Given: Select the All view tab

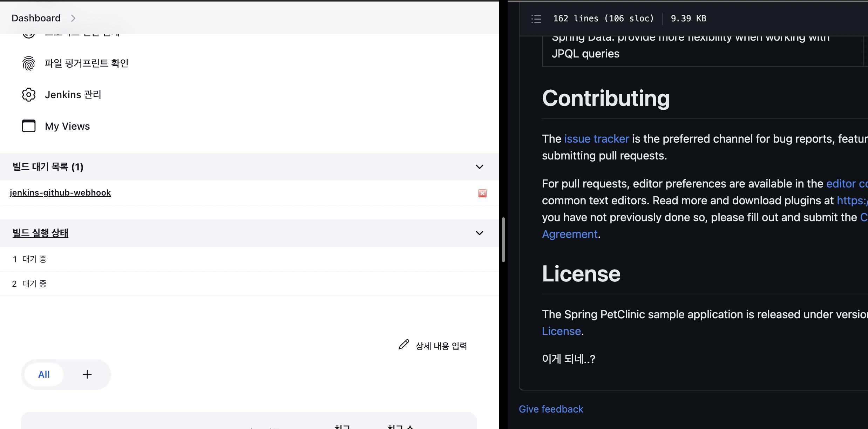Looking at the screenshot, I should pos(44,374).
